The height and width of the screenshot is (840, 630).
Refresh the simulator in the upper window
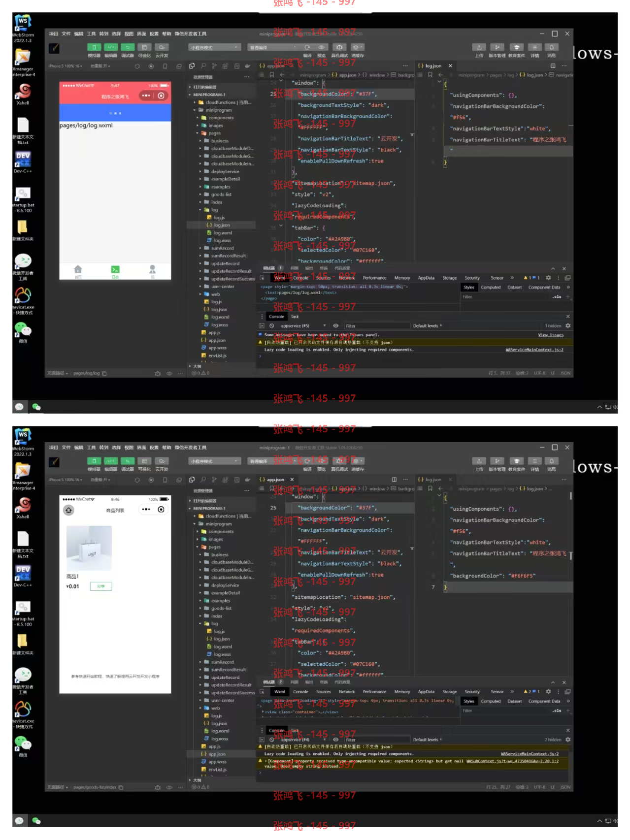pos(137,66)
